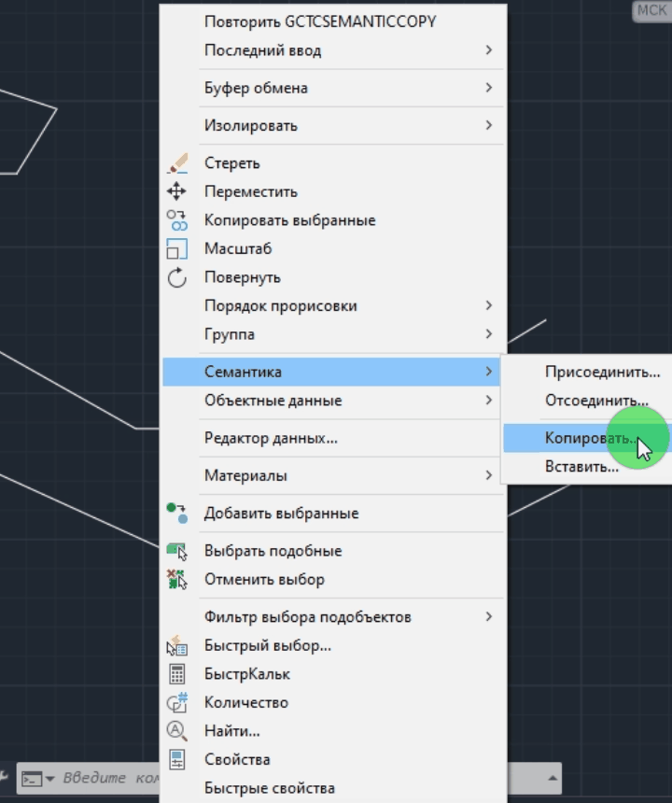This screenshot has height=803, width=672.
Task: Click the БыстрКальк calculator icon
Action: 177,674
